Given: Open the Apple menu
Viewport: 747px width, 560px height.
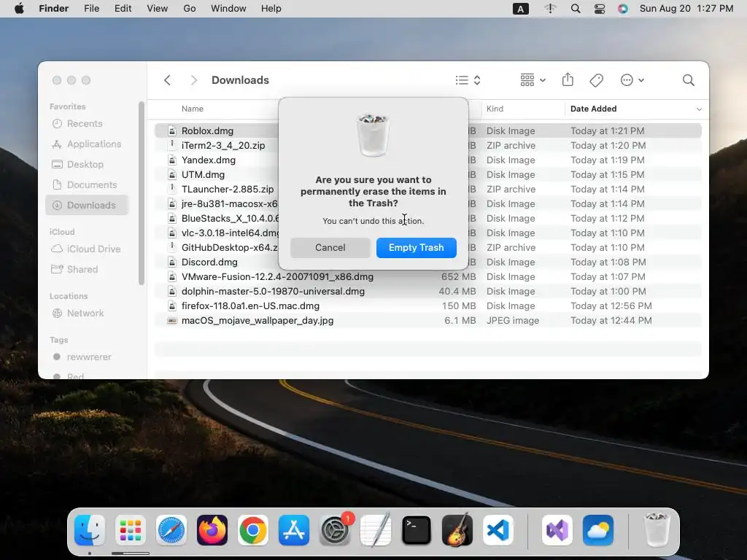Looking at the screenshot, I should click(20, 9).
